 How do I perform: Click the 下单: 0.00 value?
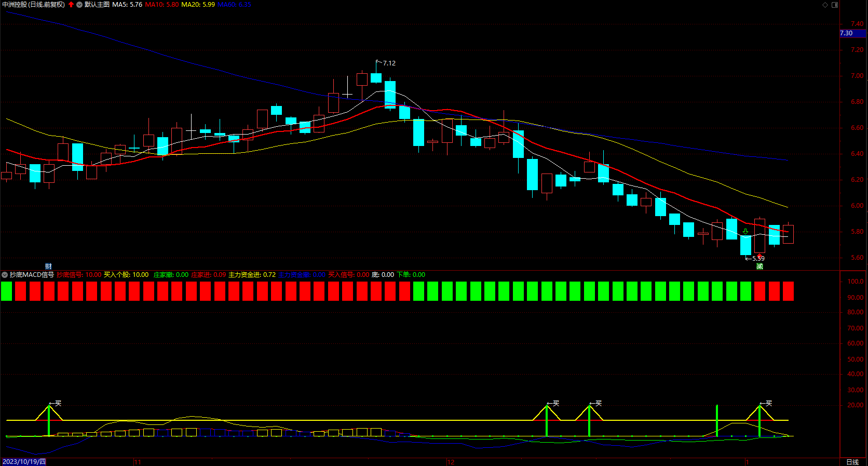pyautogui.click(x=411, y=275)
